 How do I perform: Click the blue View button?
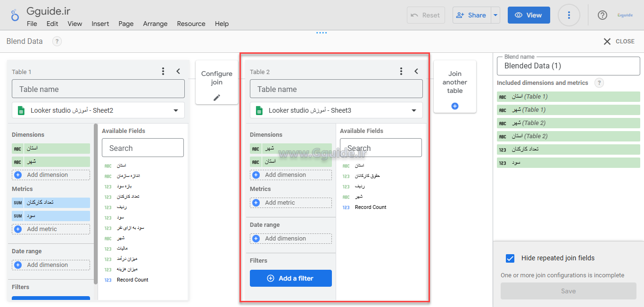[x=528, y=15]
